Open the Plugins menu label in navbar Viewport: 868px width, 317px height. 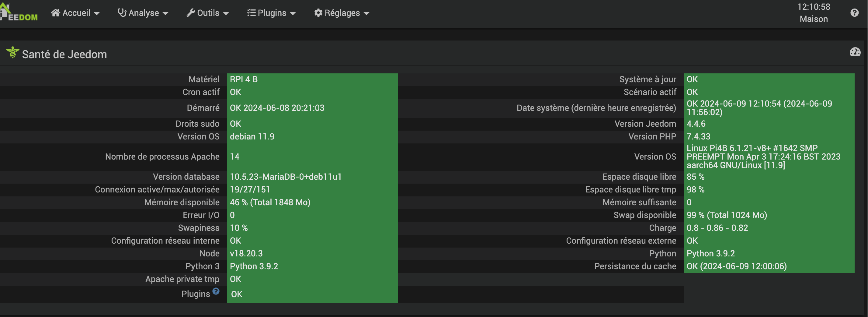coord(272,13)
